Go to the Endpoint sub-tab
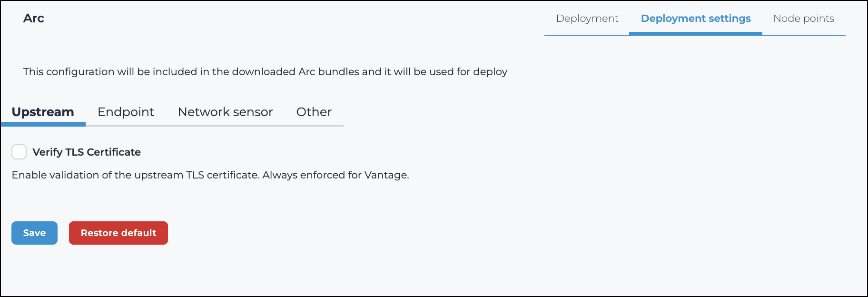 pyautogui.click(x=126, y=112)
